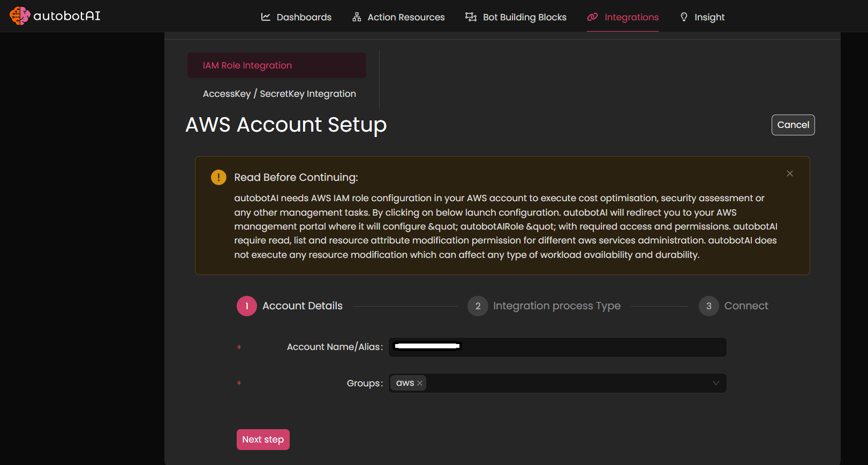Click the AWS Account Setup heading
Screen dimensions: 868x465
click(286, 125)
